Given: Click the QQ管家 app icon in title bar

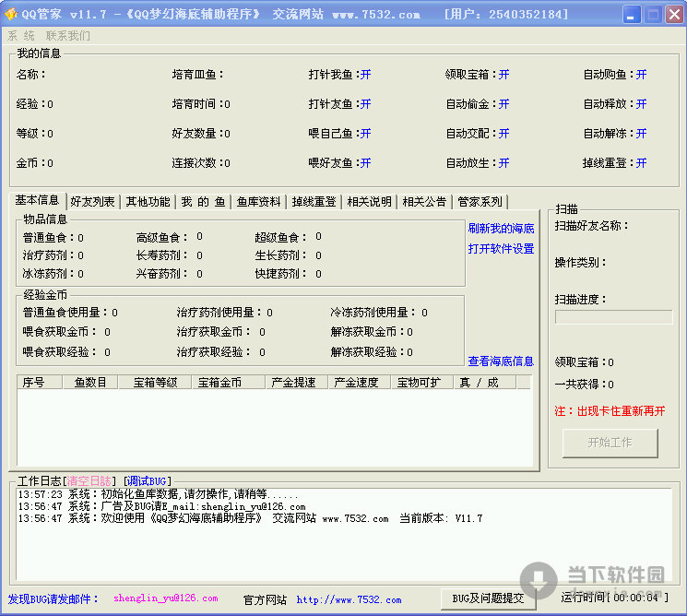Looking at the screenshot, I should (10, 14).
